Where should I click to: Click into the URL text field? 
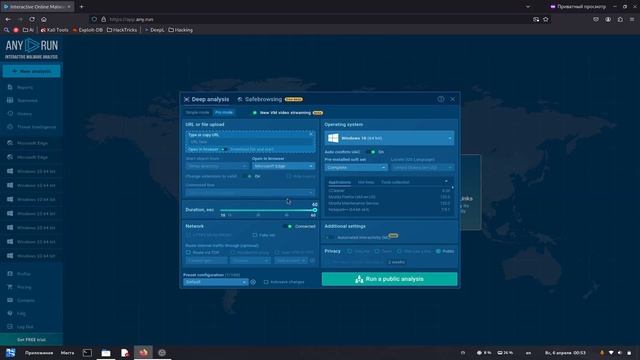[250, 142]
